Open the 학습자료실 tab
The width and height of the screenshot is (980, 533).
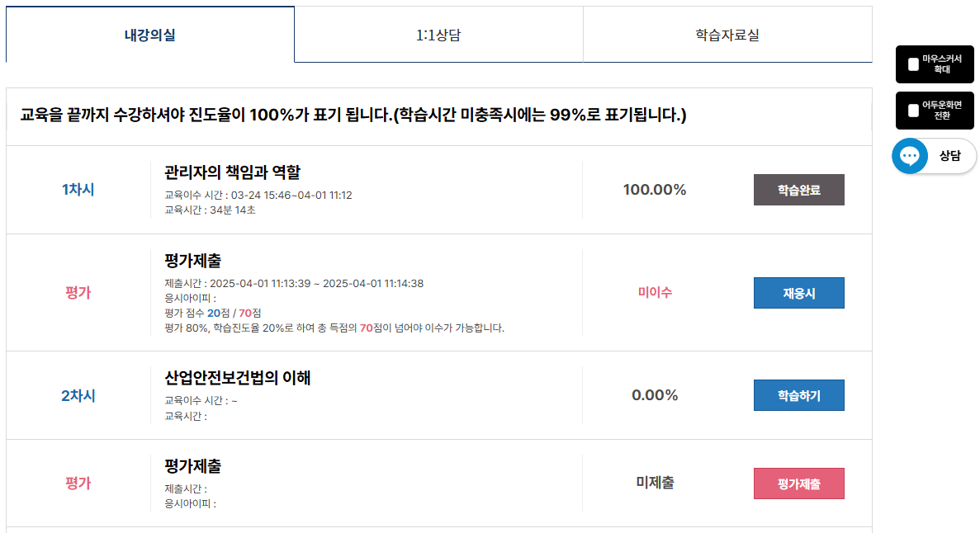tap(727, 35)
